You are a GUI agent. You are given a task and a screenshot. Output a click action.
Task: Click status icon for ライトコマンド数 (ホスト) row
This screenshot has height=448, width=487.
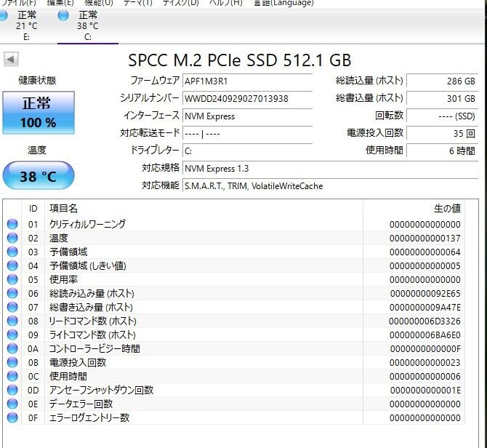click(12, 335)
